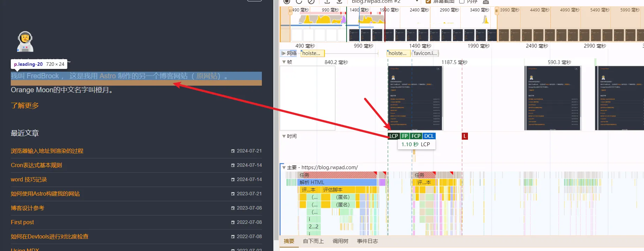Click the download profile icon
This screenshot has height=251, width=644.
click(x=339, y=1)
